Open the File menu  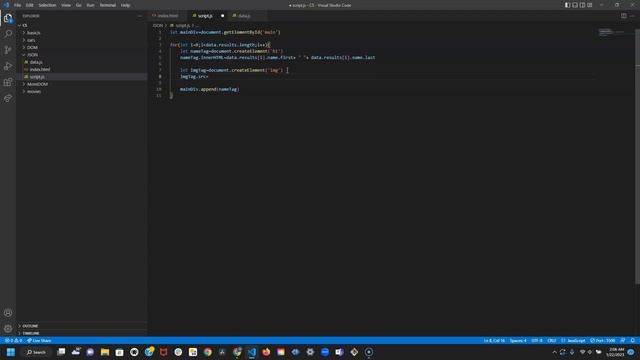18,5
